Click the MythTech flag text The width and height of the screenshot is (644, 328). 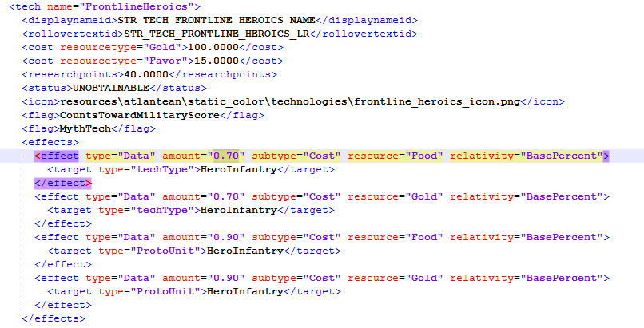pos(85,128)
